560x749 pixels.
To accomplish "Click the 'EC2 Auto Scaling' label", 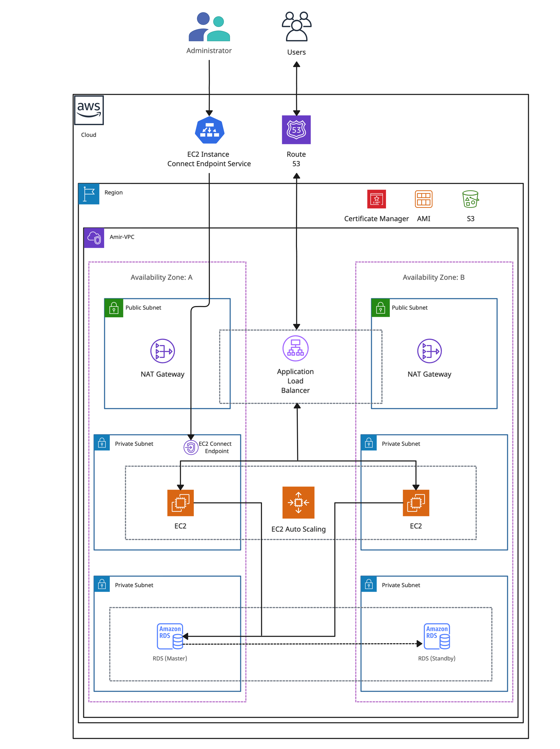I will pyautogui.click(x=298, y=529).
